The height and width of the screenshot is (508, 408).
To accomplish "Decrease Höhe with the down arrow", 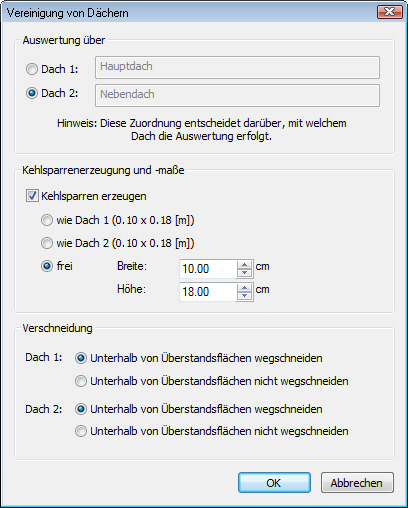I will tap(245, 296).
